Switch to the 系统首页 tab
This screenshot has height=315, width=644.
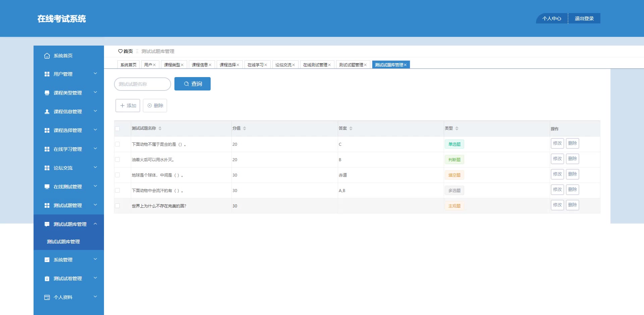pos(128,65)
